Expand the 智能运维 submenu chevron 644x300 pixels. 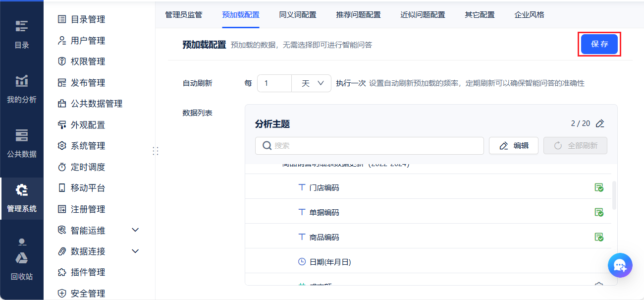pyautogui.click(x=135, y=230)
